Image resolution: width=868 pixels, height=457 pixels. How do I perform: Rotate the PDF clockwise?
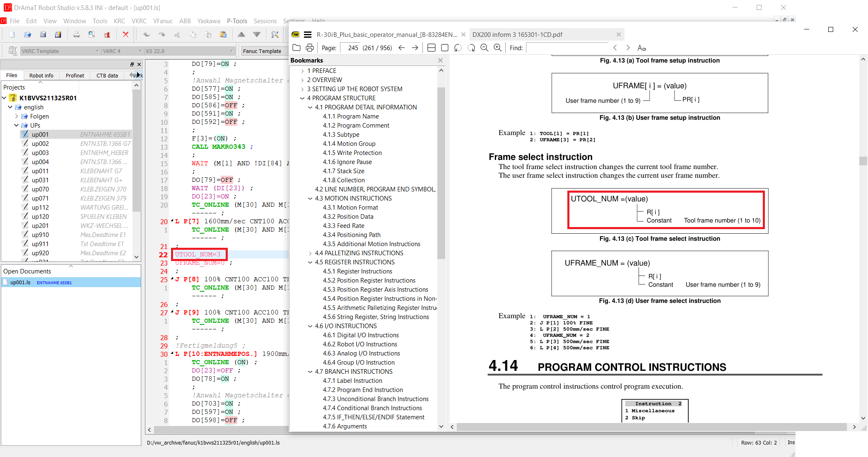click(x=471, y=48)
